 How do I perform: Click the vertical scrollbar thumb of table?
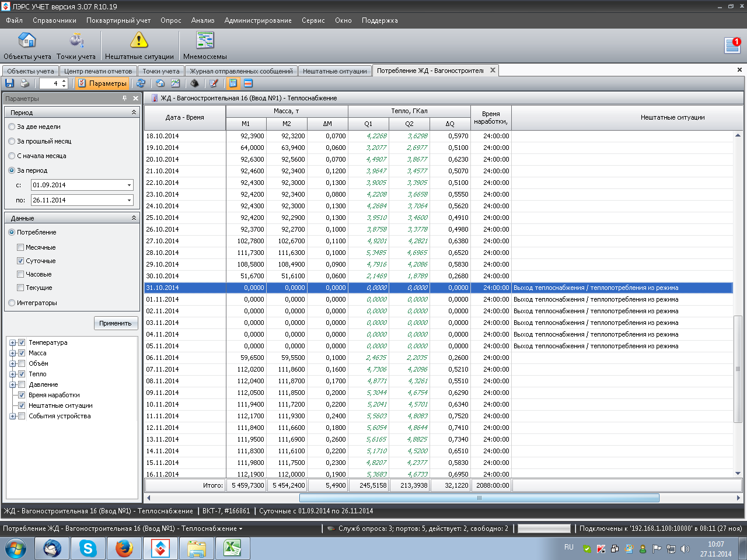point(738,369)
